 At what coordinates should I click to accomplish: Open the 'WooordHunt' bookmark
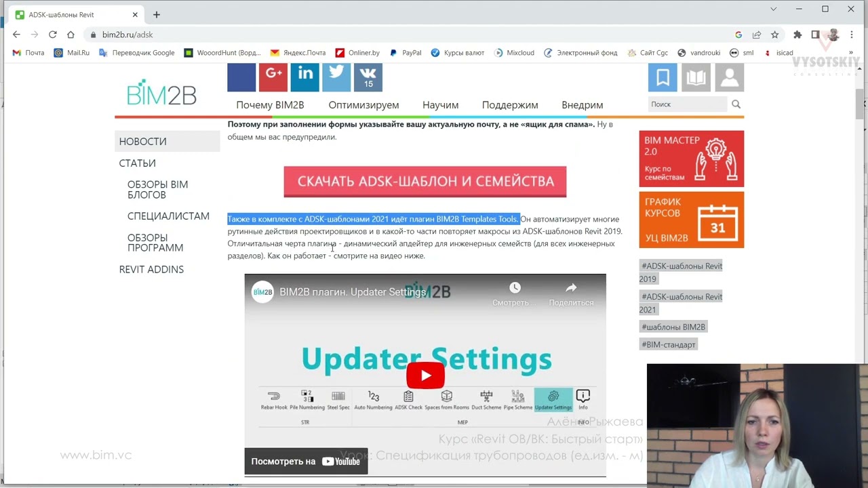222,53
